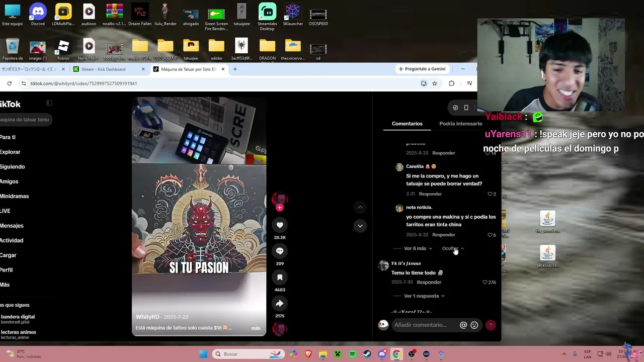Open 'Cargar' in TikTok sidebar
Screen dimensions: 644x362
click(8, 255)
